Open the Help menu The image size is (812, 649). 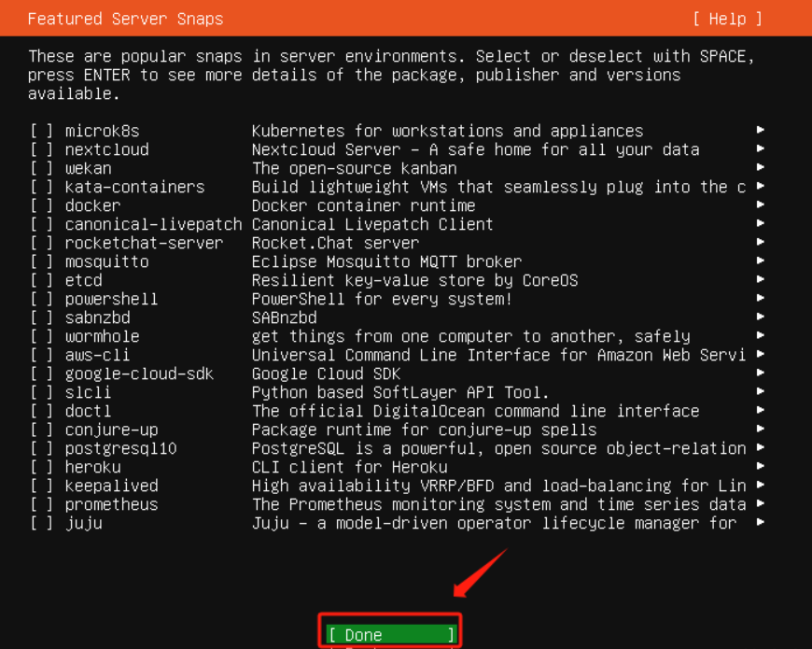727,20
